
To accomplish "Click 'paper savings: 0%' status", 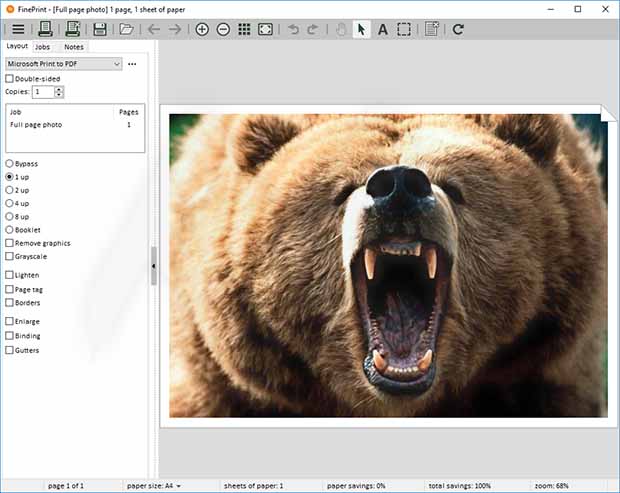I will click(356, 485).
